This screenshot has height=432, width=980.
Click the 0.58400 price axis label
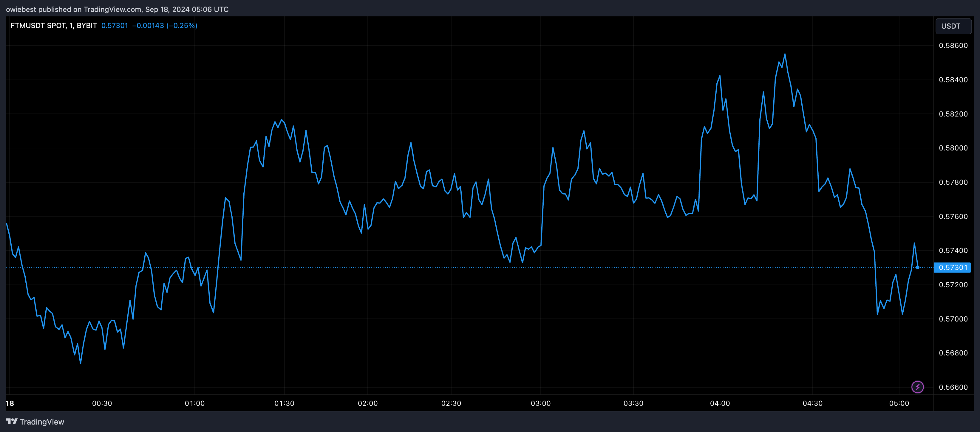click(x=953, y=80)
